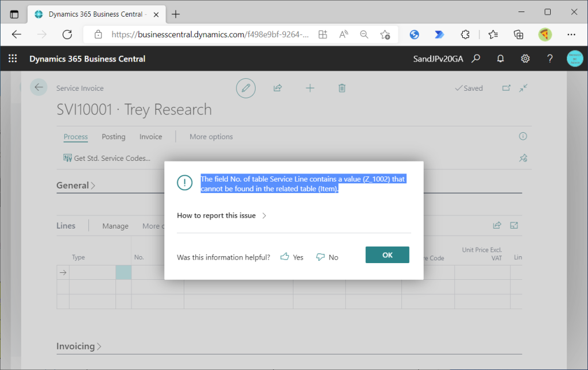This screenshot has width=588, height=370.
Task: Click the SandJPv20GA environment name
Action: coord(438,59)
